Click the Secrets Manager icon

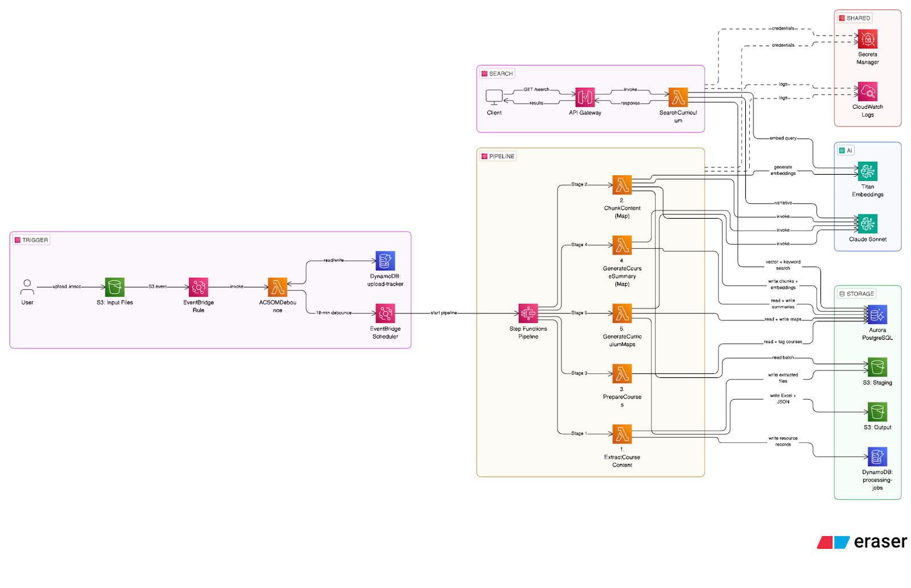(x=867, y=39)
